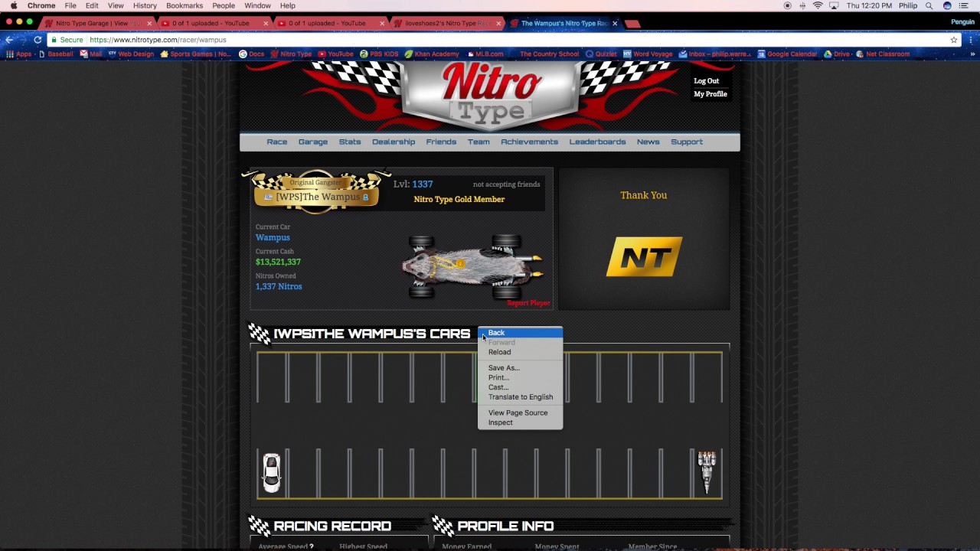980x551 pixels.
Task: Click the Wampus current car name
Action: click(x=273, y=237)
